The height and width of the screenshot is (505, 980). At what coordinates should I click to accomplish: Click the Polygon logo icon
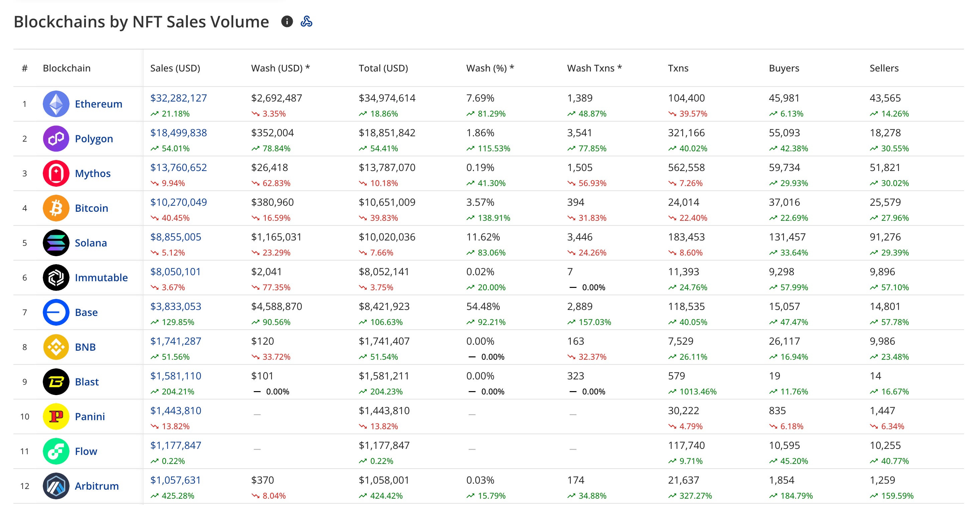click(56, 139)
